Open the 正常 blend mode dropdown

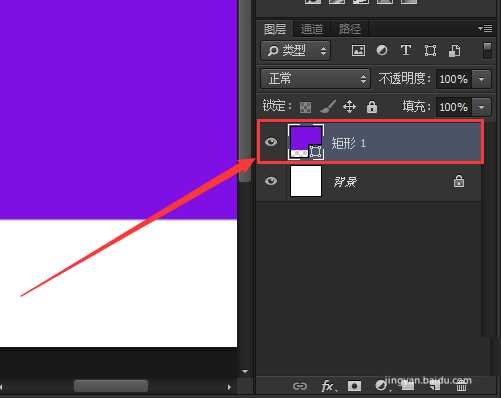tap(315, 79)
